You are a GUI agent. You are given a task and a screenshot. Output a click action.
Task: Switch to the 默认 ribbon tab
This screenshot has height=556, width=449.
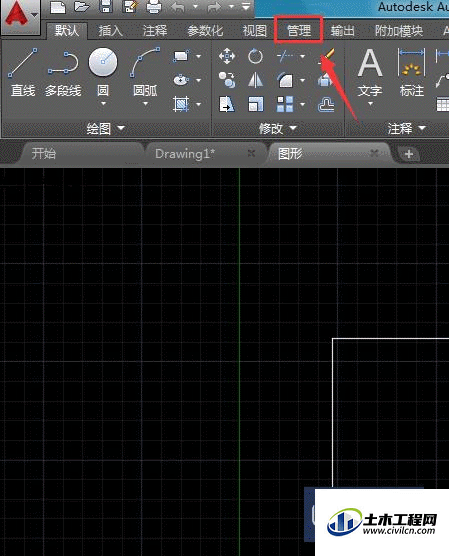pyautogui.click(x=67, y=31)
